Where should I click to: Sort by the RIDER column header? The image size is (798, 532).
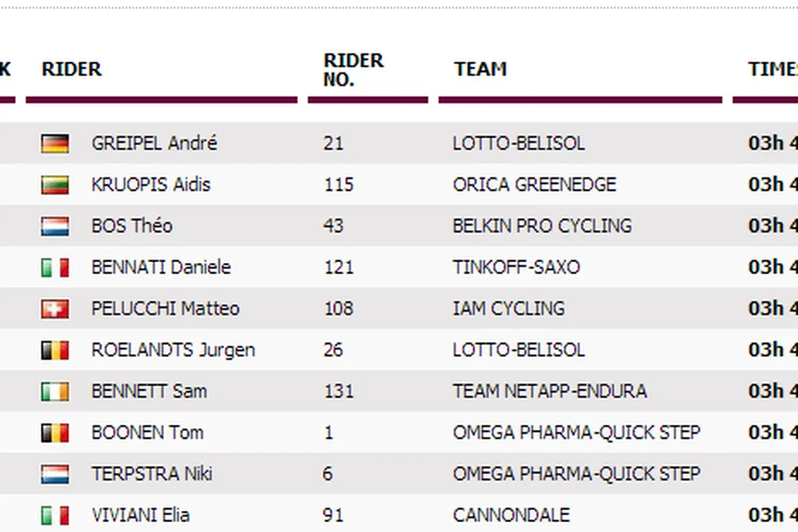(x=71, y=69)
